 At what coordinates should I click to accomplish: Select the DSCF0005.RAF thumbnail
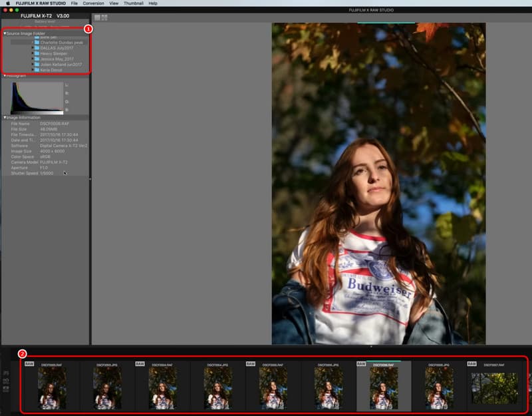pos(273,388)
